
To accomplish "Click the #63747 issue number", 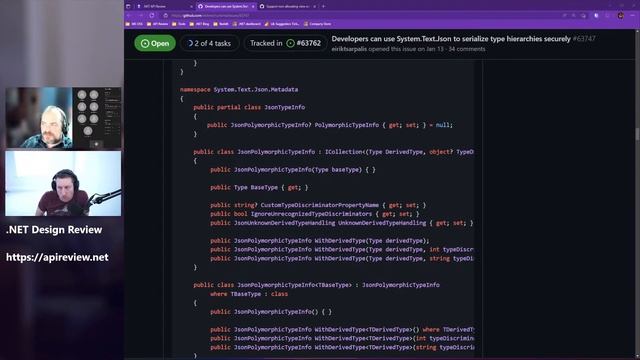I will [x=584, y=39].
